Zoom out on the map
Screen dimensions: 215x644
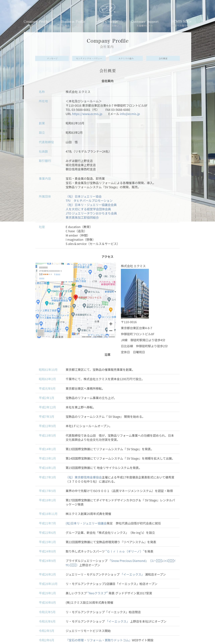point(111,331)
